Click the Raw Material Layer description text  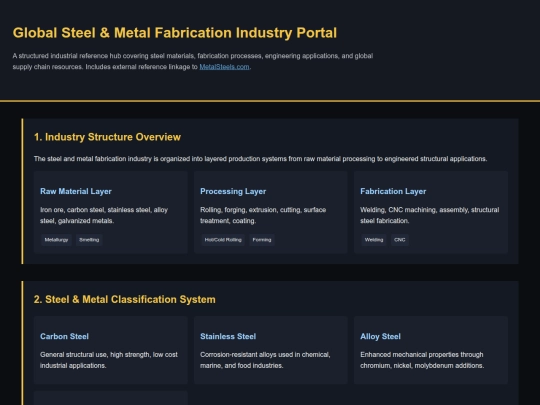[x=104, y=215]
